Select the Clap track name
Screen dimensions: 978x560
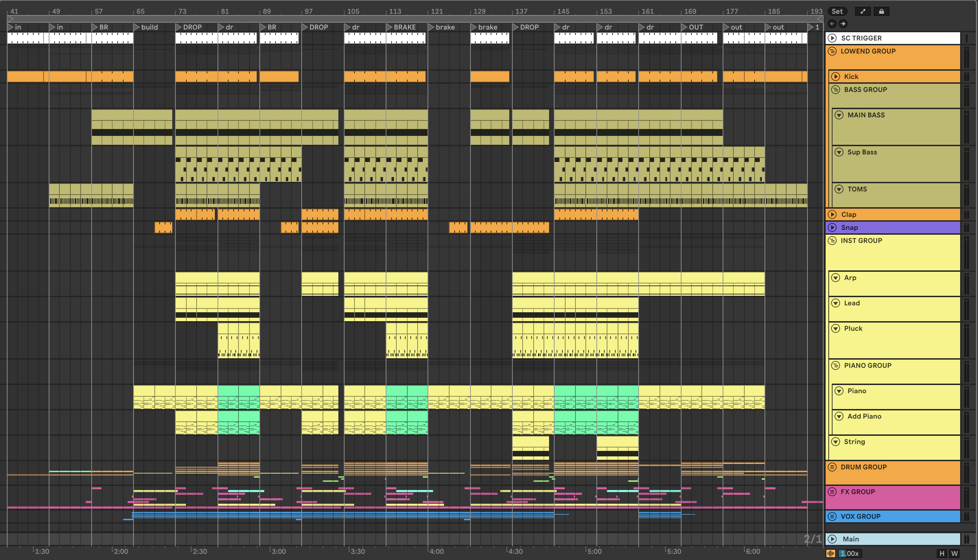coord(849,214)
